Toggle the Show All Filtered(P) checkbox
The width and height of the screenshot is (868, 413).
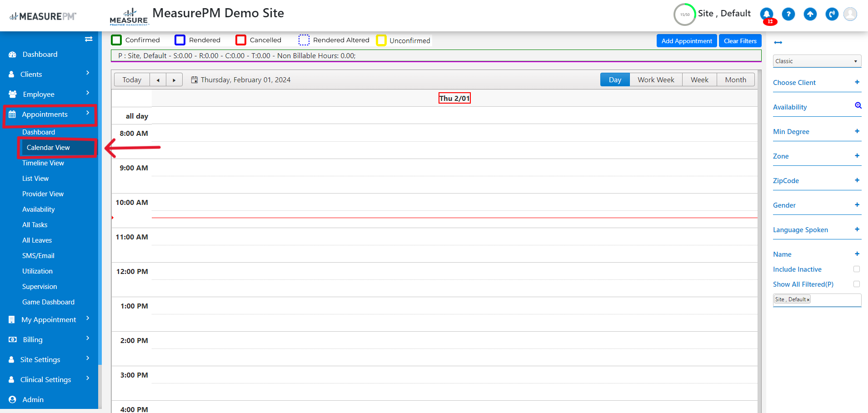click(857, 284)
